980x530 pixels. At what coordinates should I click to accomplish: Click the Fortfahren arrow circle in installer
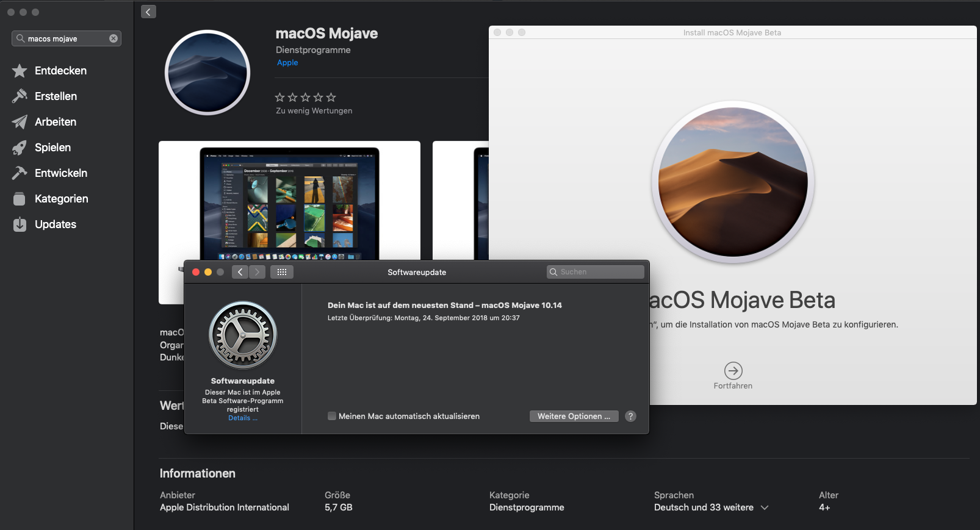click(x=733, y=370)
